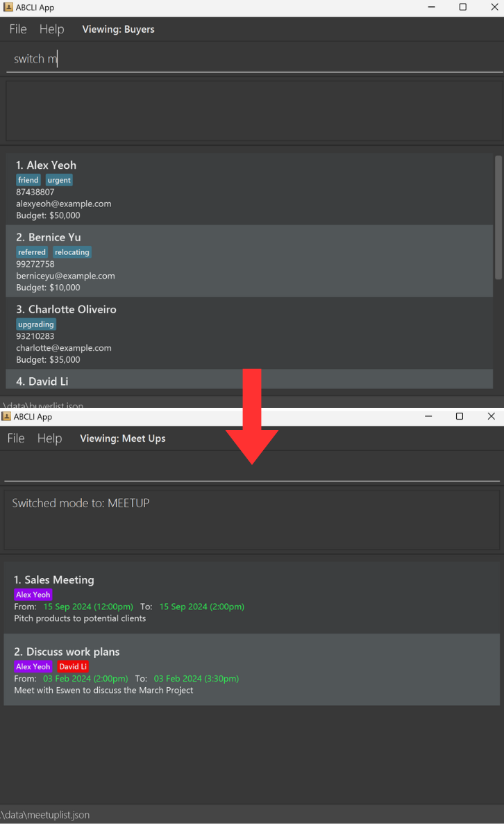Select the Bernice Yu buyer entry
Image resolution: width=504 pixels, height=824 pixels.
(249, 261)
